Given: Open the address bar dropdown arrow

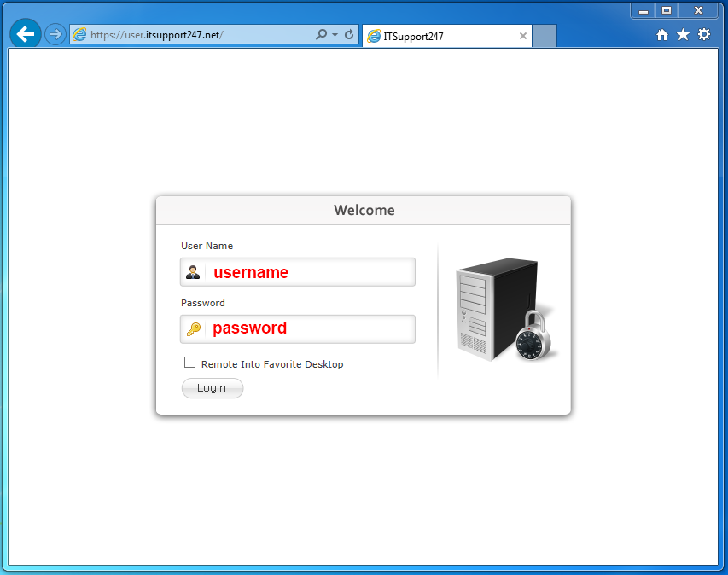Looking at the screenshot, I should point(335,35).
